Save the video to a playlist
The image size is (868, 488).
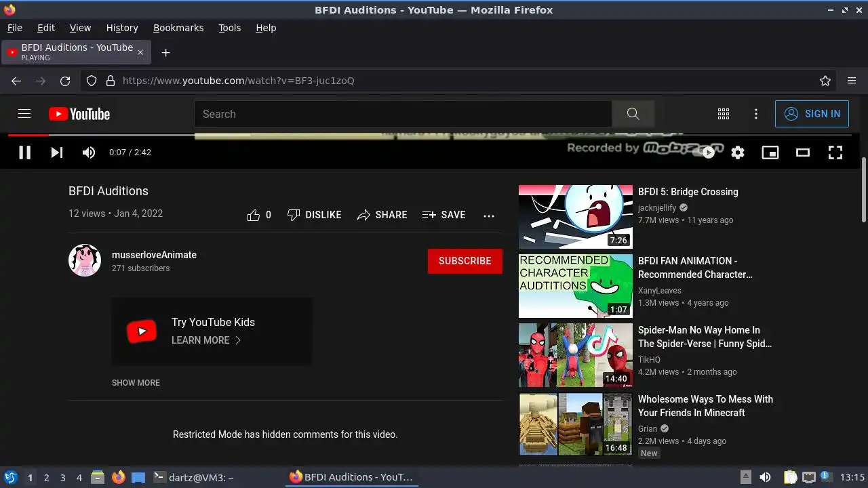[443, 215]
